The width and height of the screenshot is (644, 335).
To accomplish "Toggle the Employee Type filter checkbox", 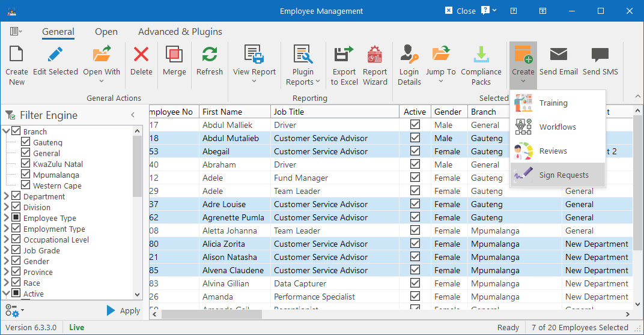I will 16,217.
